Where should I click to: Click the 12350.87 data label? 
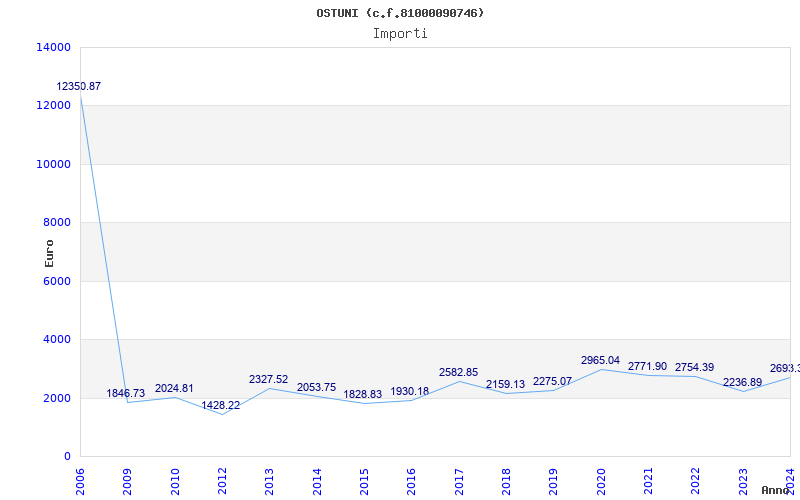[x=79, y=86]
